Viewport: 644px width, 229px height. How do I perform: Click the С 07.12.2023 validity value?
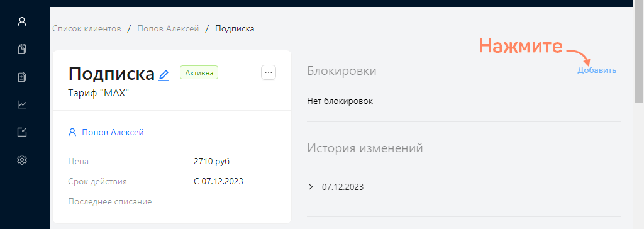(218, 181)
